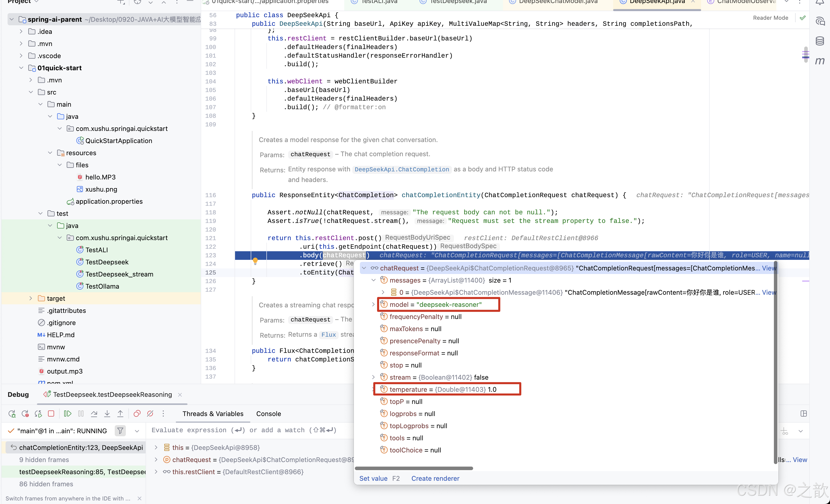Screen dimensions: 830x504
Task: Click the Evaluate expression input field
Action: (x=244, y=430)
